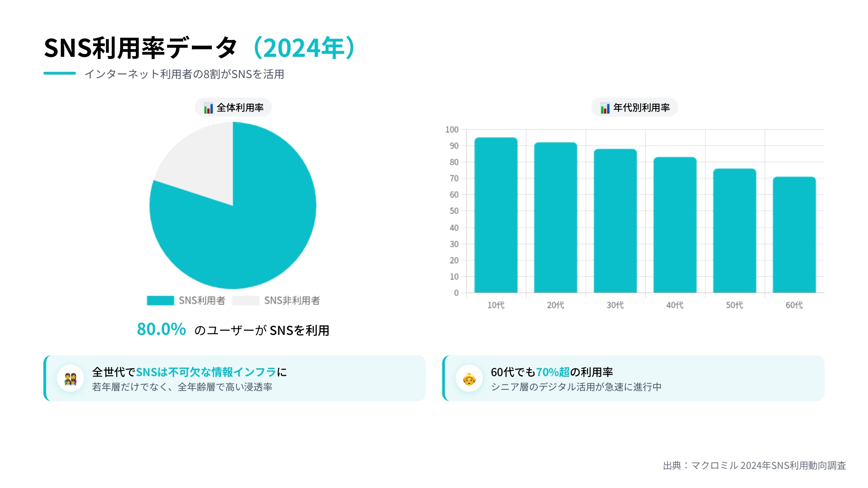Click the 30代 axis label
Viewport: 868px width, 488px height.
615,305
